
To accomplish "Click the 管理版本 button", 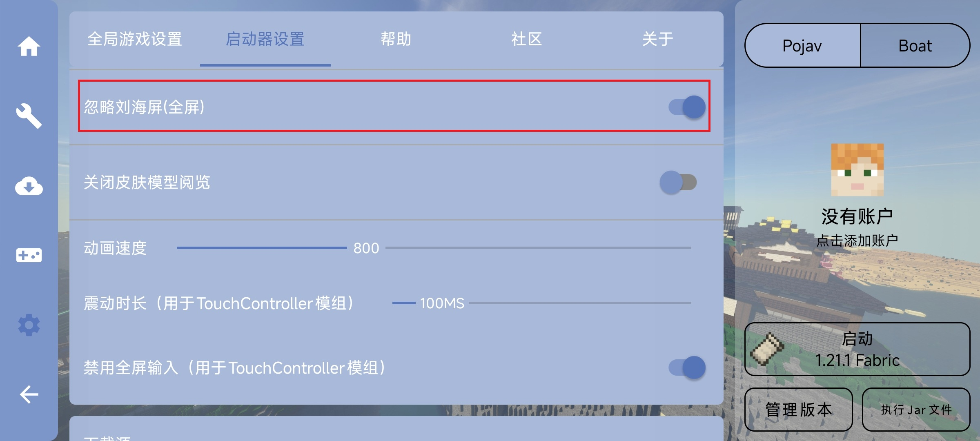I will point(798,410).
